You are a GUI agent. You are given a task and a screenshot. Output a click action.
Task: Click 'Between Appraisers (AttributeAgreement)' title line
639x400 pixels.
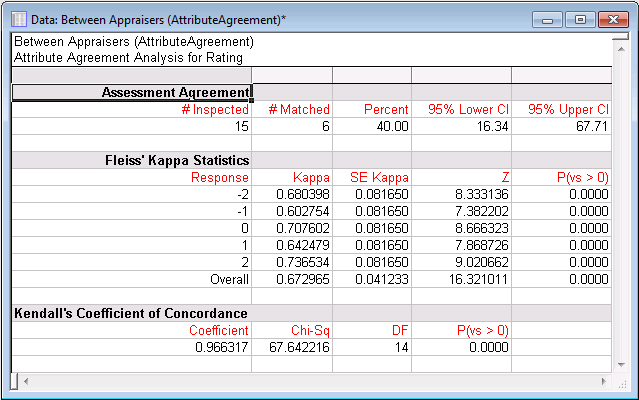[134, 42]
